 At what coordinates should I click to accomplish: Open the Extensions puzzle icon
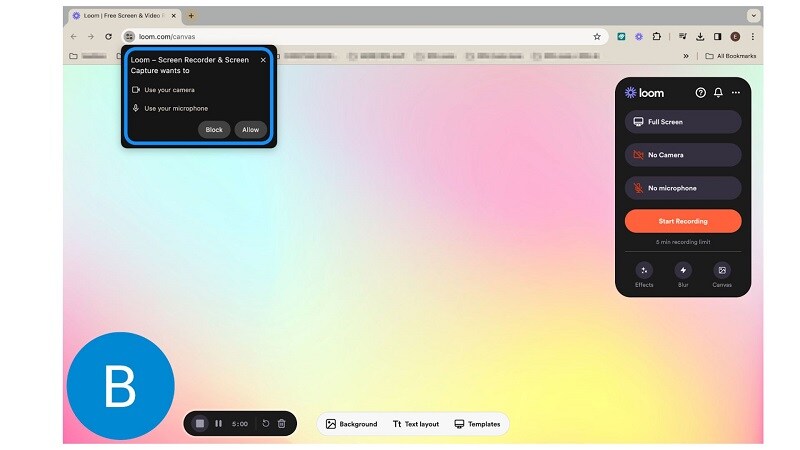(657, 37)
